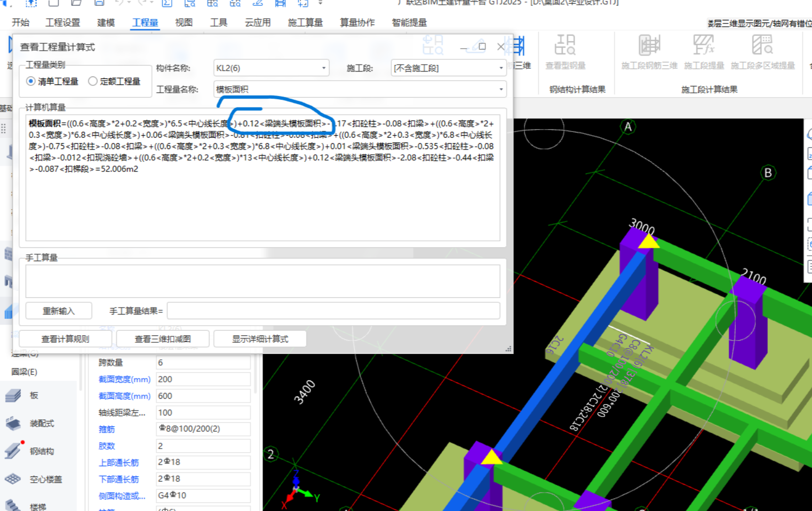Click the 显示详细计算式 button
Viewport: 812px width, 511px height.
point(260,339)
